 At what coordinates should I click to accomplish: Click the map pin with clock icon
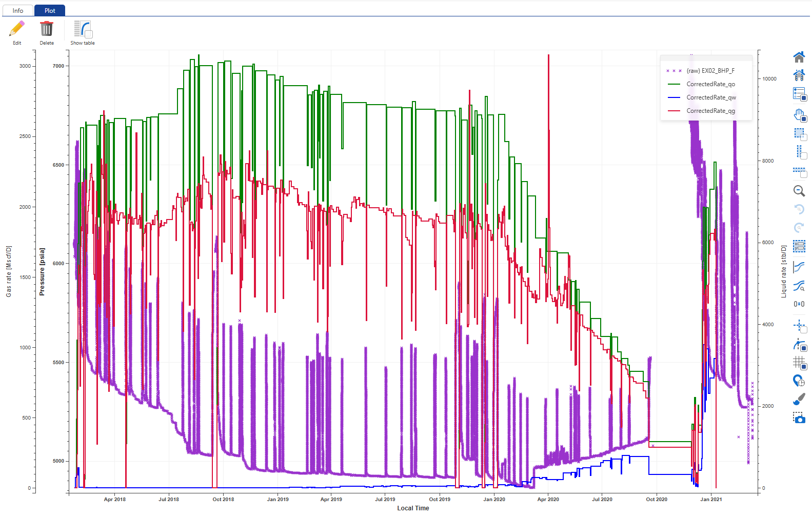coord(799,381)
